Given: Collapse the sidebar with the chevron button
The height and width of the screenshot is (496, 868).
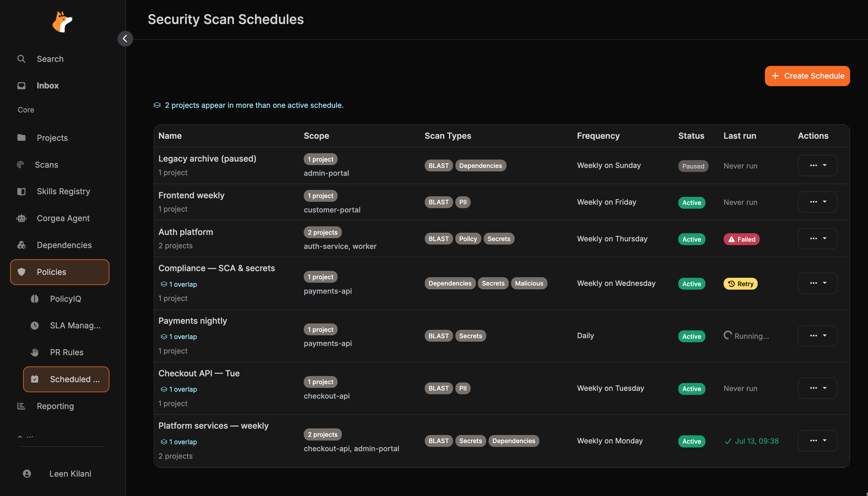Looking at the screenshot, I should coord(125,38).
